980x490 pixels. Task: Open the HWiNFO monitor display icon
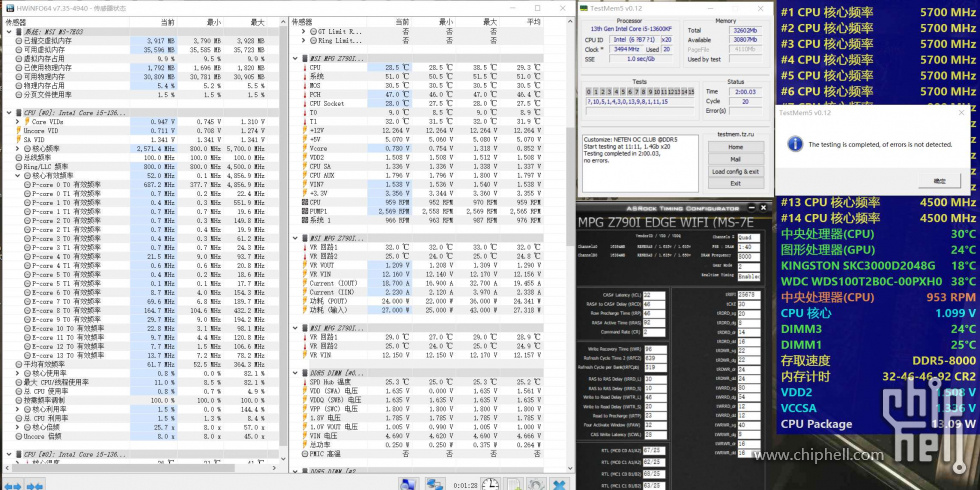(x=408, y=484)
